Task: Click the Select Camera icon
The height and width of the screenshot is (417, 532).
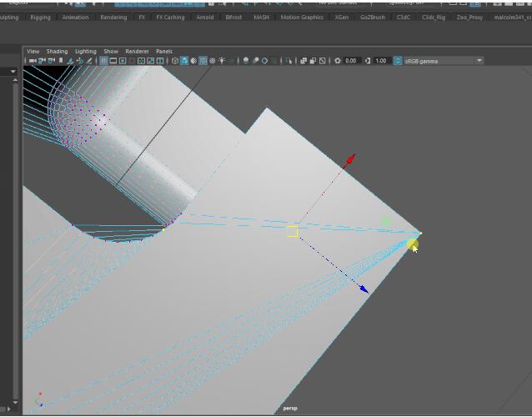Action: (x=31, y=61)
